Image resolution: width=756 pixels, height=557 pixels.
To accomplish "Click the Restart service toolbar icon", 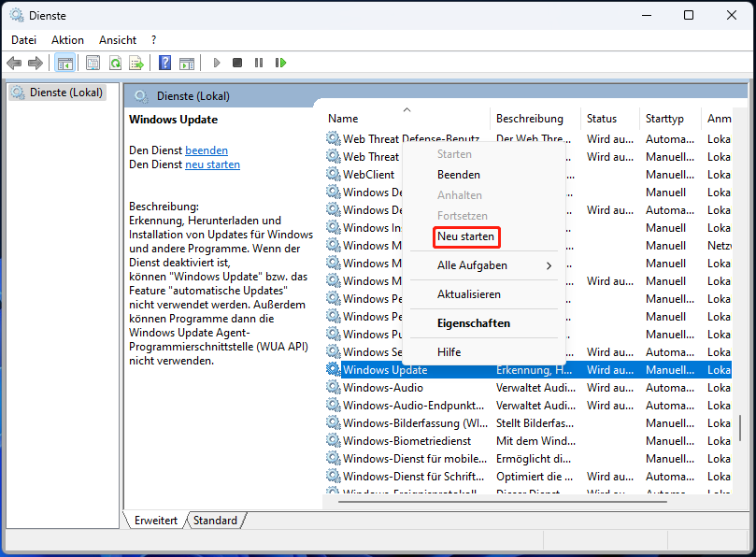I will tap(280, 63).
